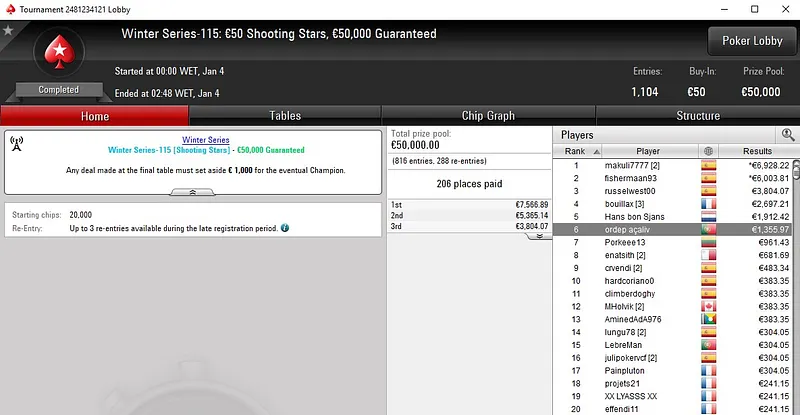Open player search magnifier icon
The image size is (800, 415).
pos(787,134)
